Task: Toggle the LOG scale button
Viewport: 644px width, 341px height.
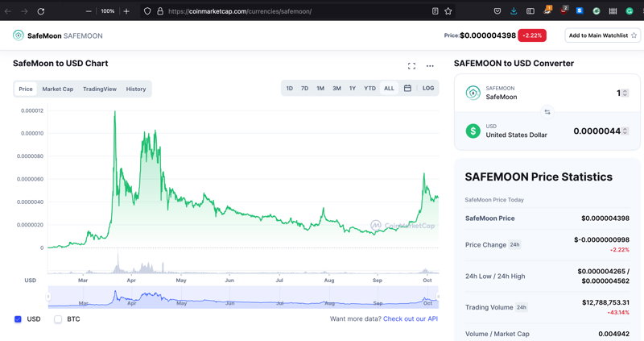Action: point(428,88)
